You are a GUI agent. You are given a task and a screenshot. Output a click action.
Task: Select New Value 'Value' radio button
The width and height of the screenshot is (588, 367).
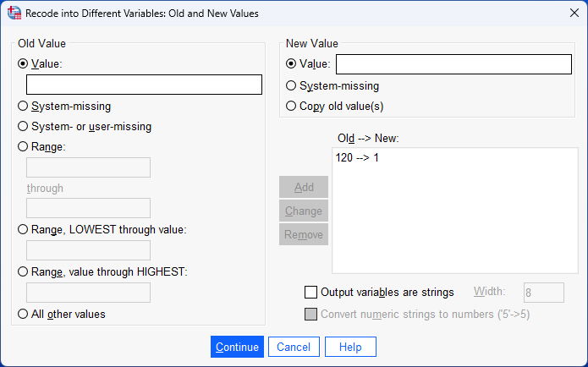click(292, 64)
